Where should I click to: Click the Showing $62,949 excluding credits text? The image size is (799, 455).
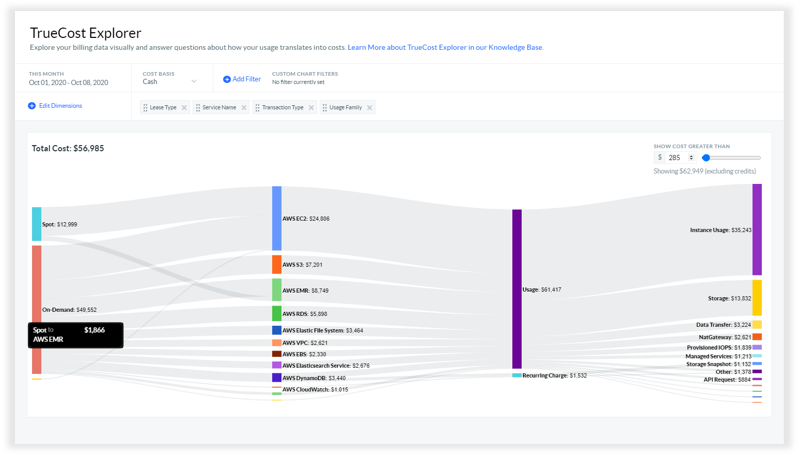705,171
